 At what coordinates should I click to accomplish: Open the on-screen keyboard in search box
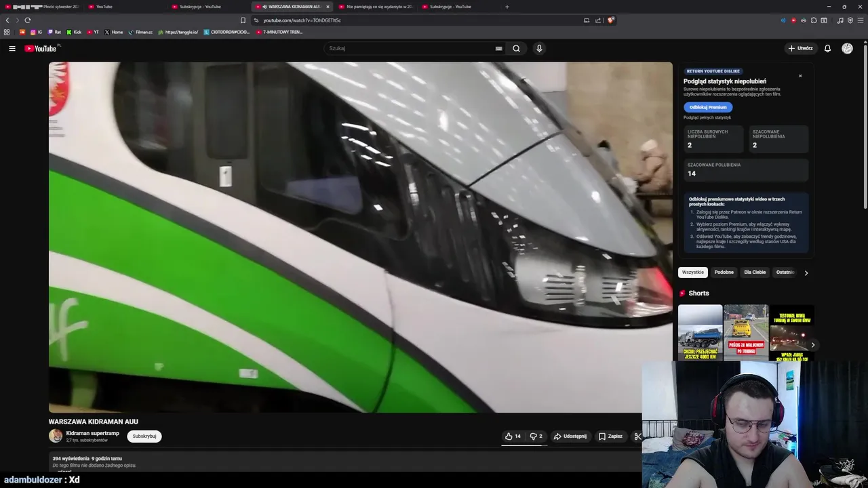pyautogui.click(x=499, y=48)
